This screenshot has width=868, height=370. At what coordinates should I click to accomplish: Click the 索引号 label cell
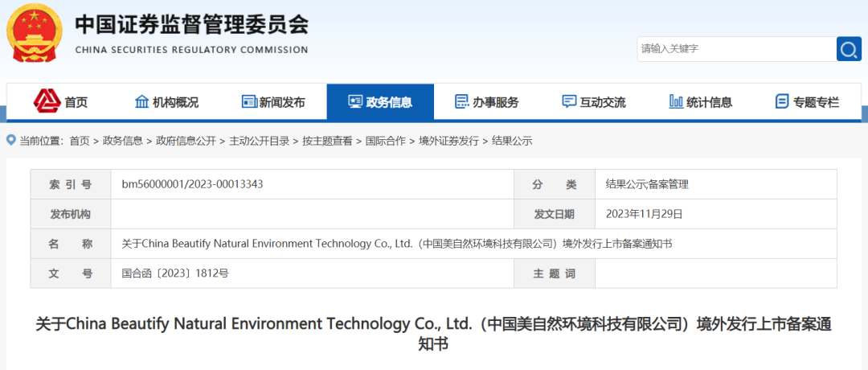[x=71, y=184]
